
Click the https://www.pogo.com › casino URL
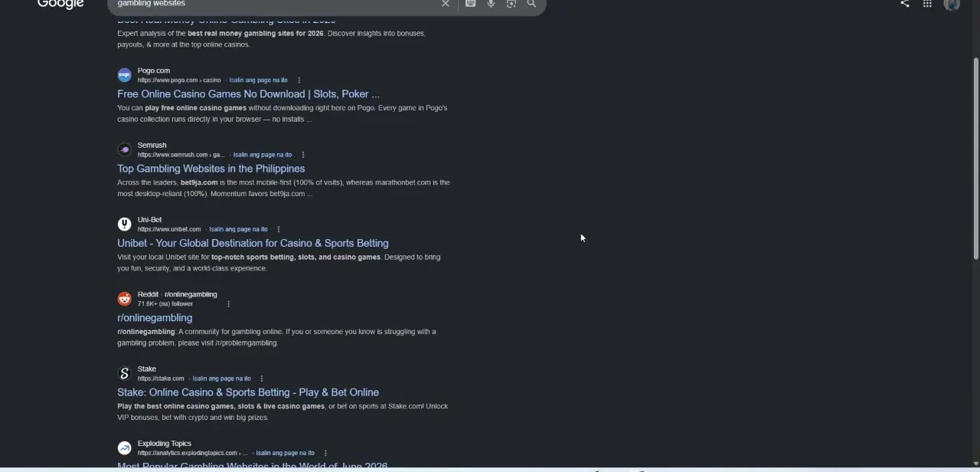click(179, 80)
